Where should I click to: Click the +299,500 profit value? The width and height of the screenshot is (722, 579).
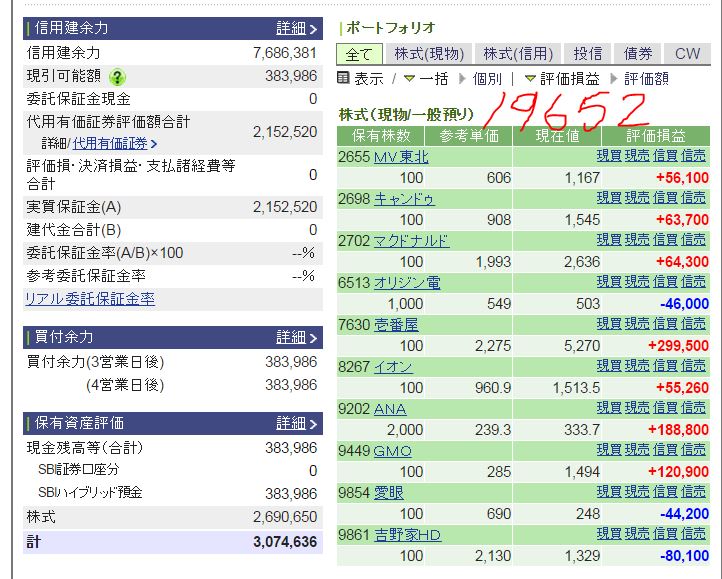click(678, 346)
